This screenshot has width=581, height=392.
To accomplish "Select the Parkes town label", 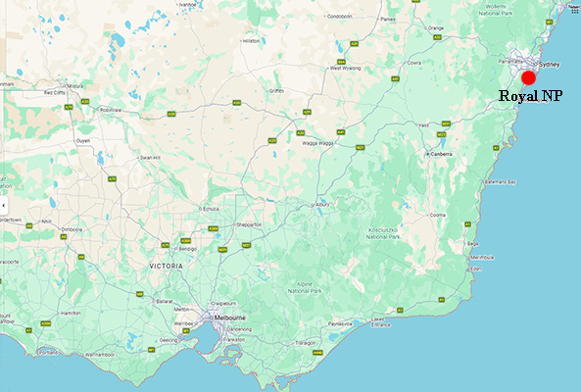I will 388,19.
